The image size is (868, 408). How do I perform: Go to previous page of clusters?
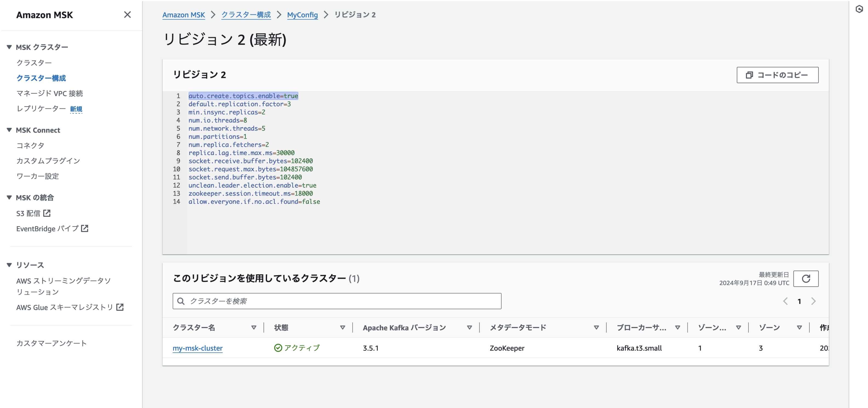pos(785,301)
